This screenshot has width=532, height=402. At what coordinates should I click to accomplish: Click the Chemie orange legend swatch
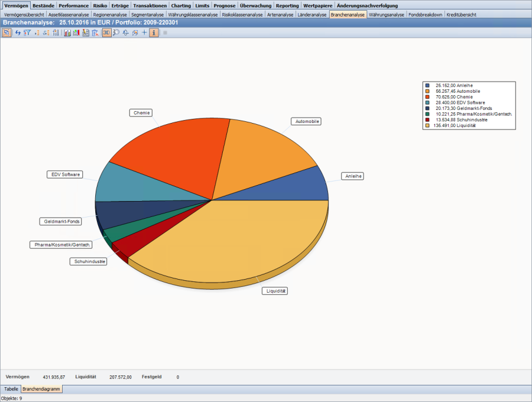coord(427,97)
